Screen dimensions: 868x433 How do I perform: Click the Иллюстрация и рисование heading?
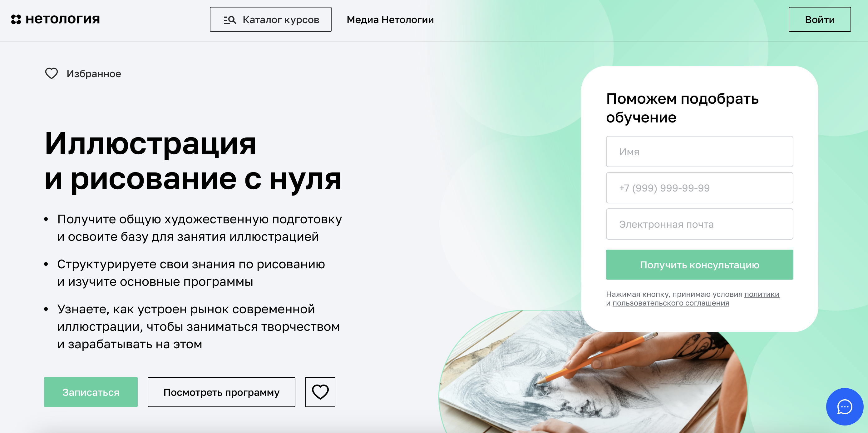193,161
